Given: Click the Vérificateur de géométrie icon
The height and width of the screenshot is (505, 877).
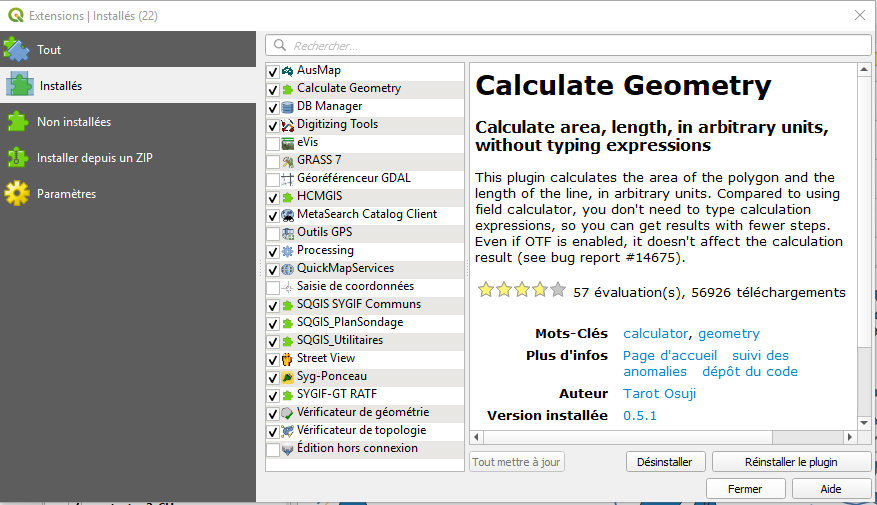Looking at the screenshot, I should (x=287, y=413).
